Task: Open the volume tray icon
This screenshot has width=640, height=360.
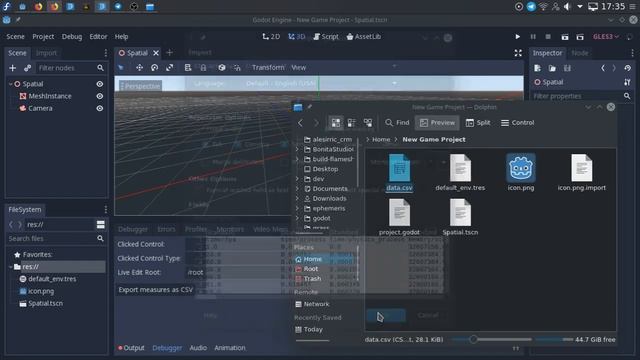Action: [x=567, y=7]
